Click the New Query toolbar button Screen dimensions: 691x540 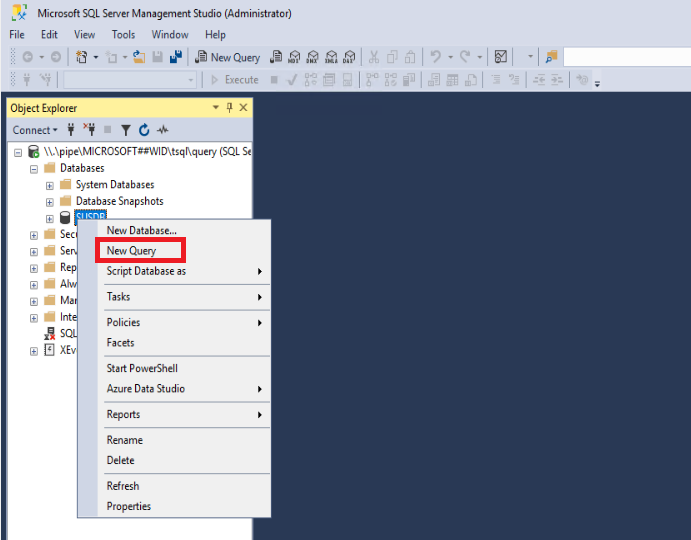coord(227,57)
